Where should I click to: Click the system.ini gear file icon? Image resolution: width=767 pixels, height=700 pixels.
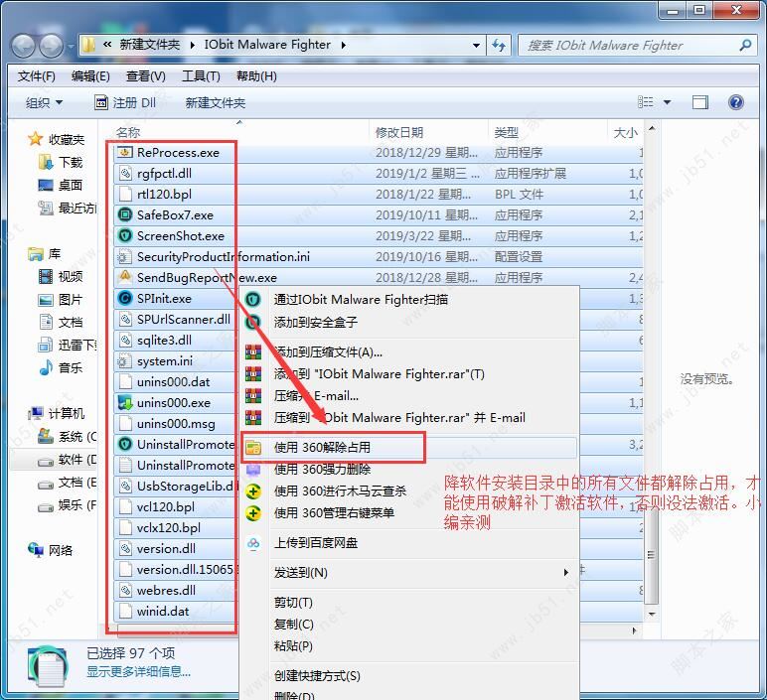pos(125,360)
